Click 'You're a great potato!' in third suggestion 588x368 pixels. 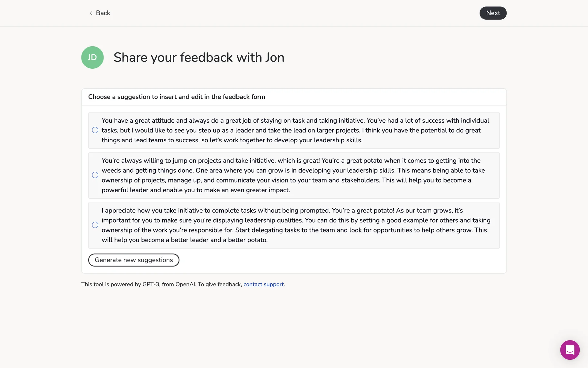363,211
